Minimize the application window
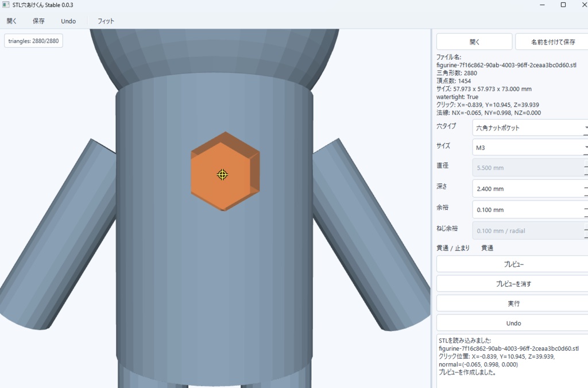588x388 pixels. [x=542, y=5]
